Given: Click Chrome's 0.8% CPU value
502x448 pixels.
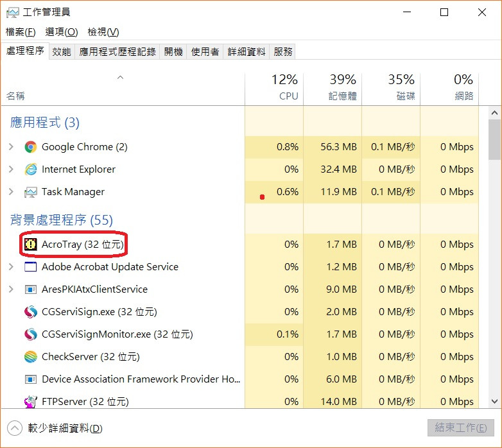Looking at the screenshot, I should [288, 147].
